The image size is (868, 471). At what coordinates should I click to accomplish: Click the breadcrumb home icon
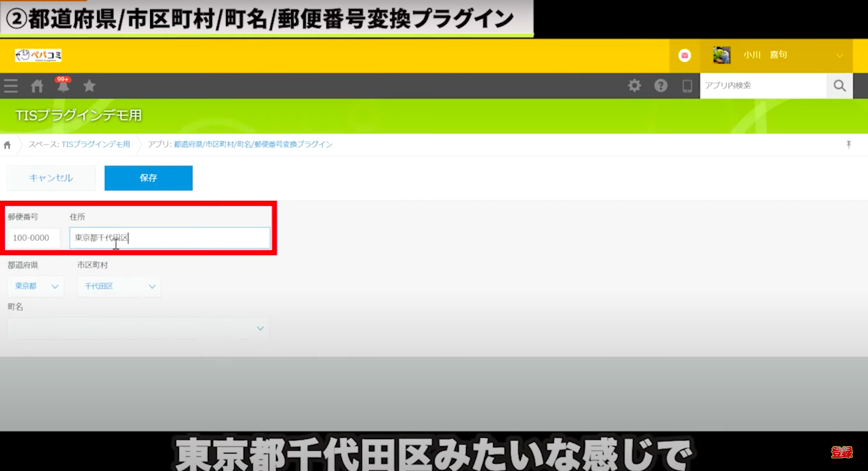pyautogui.click(x=7, y=145)
